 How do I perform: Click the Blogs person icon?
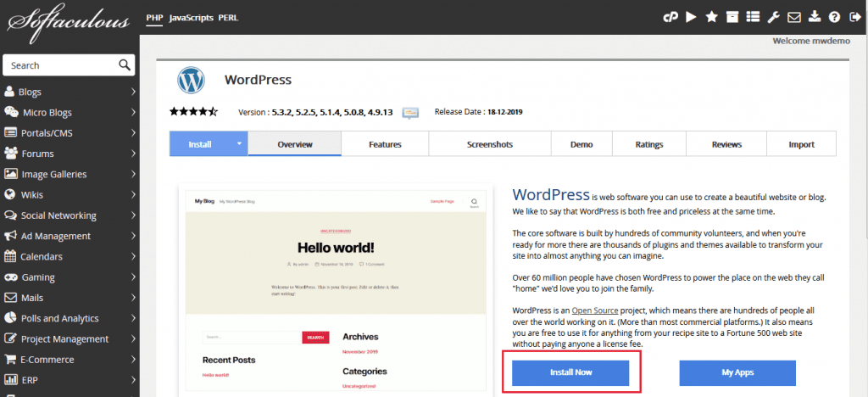9,92
